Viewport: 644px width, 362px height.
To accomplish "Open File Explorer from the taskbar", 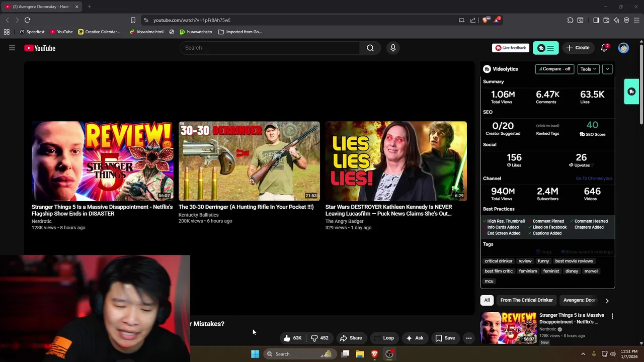I will [x=360, y=354].
